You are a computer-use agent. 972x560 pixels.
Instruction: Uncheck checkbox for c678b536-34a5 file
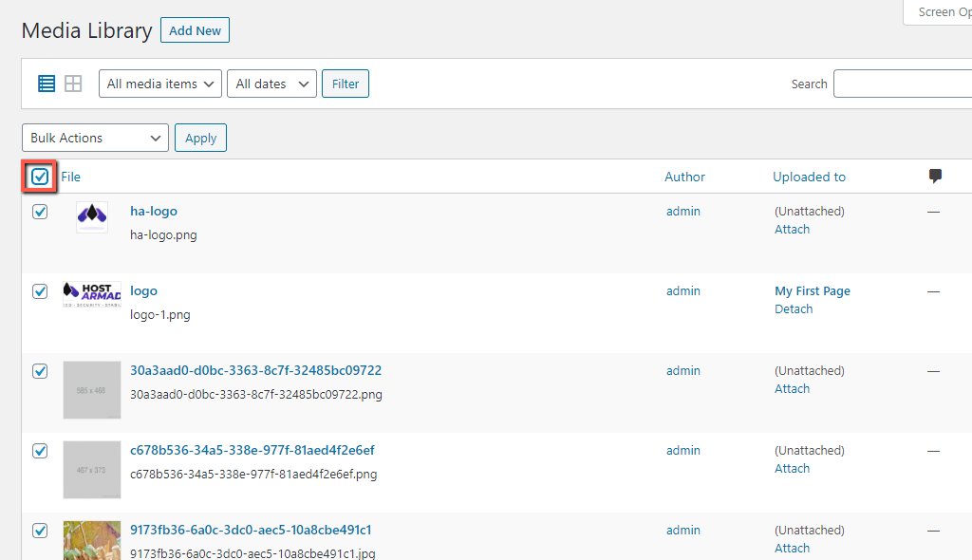coord(40,451)
